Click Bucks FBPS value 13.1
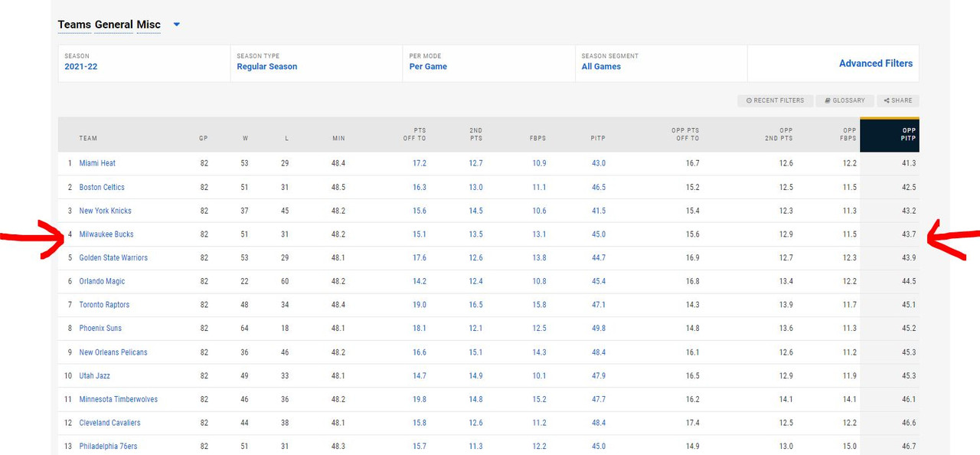Viewport: 980px width, 455px height. [539, 234]
